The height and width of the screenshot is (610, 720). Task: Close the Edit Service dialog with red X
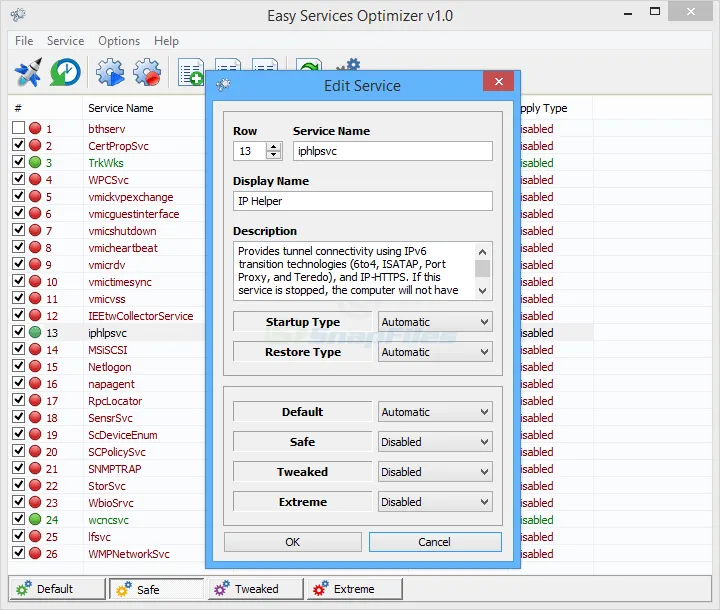click(499, 81)
